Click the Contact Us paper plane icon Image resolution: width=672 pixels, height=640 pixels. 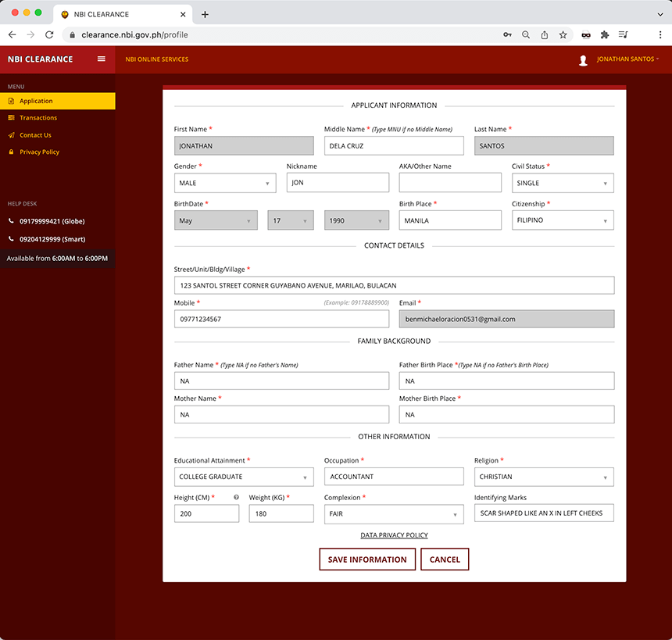pyautogui.click(x=9, y=134)
